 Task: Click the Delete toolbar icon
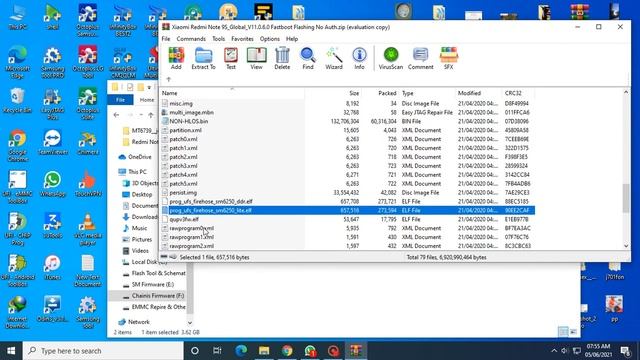click(x=282, y=58)
